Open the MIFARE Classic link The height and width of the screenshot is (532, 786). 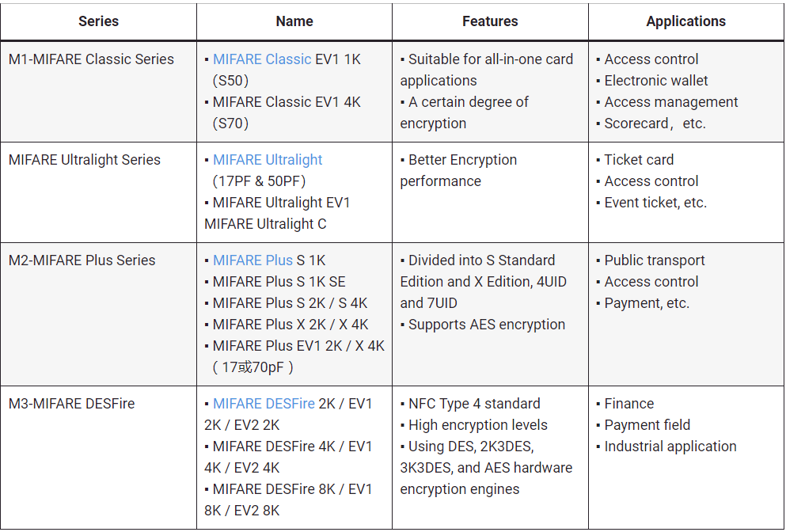coord(262,59)
